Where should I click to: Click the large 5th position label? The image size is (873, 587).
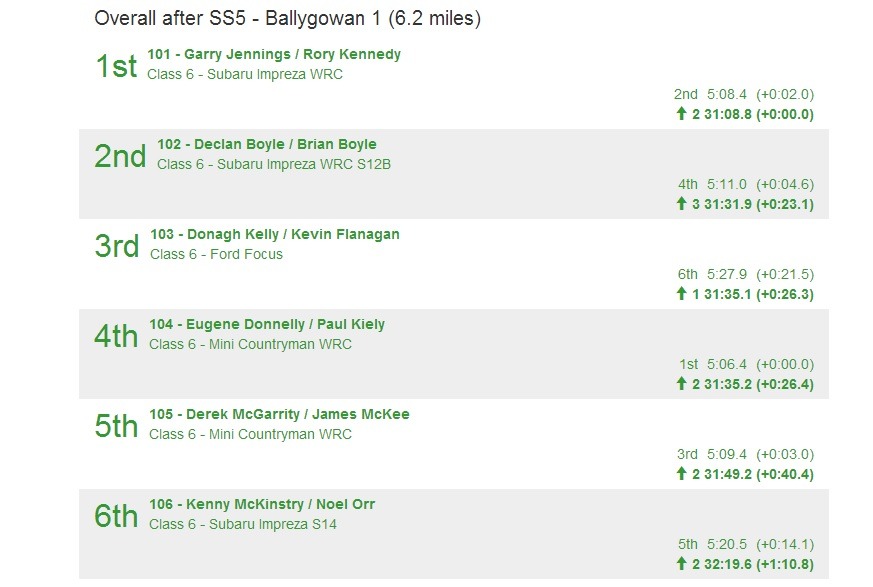point(116,426)
